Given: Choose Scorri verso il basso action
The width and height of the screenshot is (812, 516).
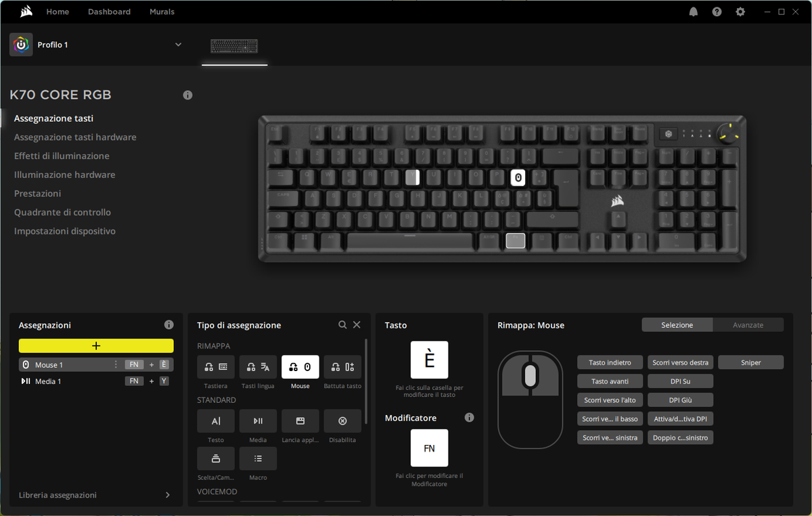Looking at the screenshot, I should pos(610,419).
